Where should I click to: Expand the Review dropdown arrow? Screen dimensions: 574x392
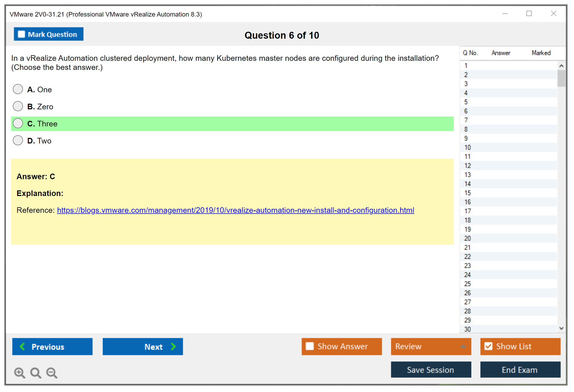[x=463, y=346]
